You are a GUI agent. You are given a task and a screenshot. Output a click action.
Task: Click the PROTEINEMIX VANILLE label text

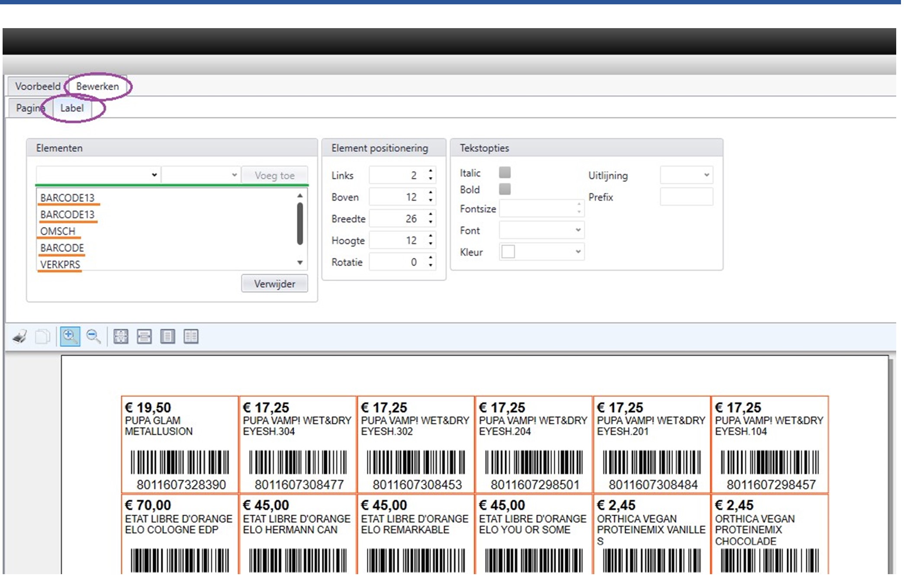[x=651, y=530]
